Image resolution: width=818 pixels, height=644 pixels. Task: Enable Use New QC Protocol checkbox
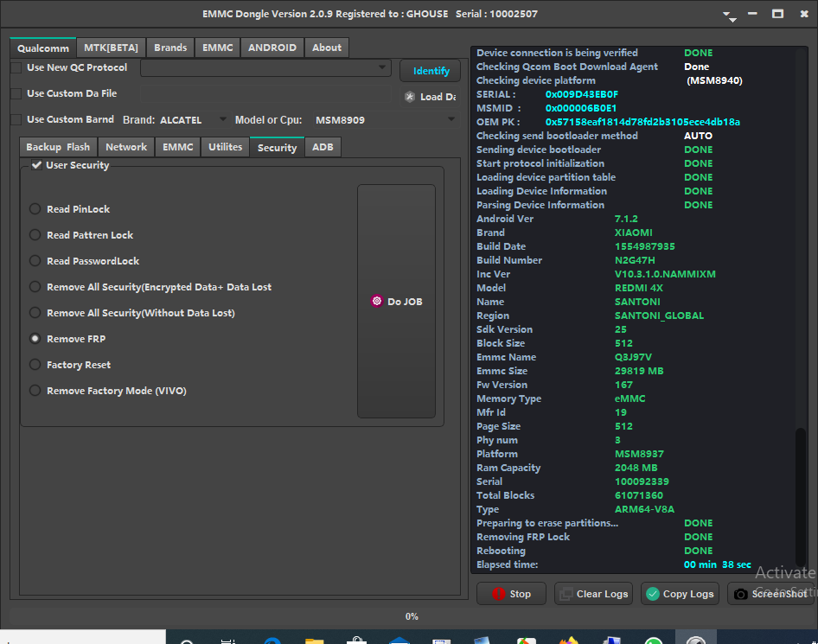pos(16,67)
